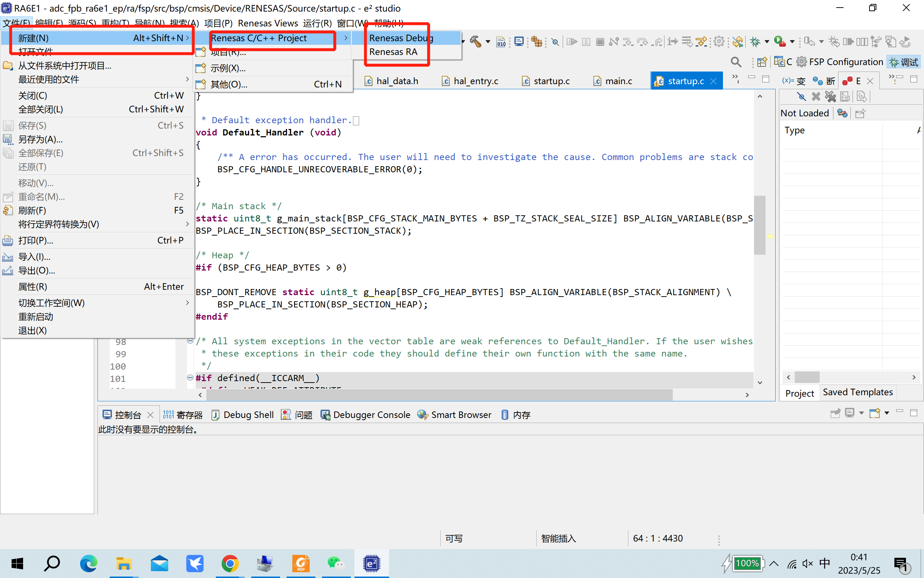Image resolution: width=924 pixels, height=578 pixels.
Task: Click 从文件系统中打开项目... menu entry
Action: (97, 66)
